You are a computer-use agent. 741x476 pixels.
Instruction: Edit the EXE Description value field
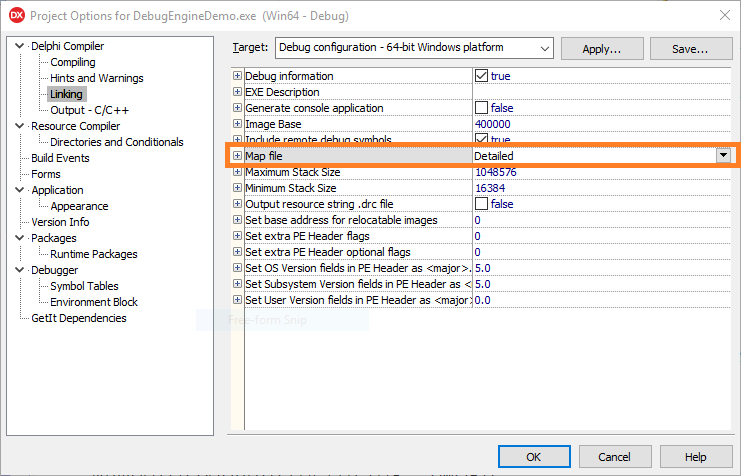(602, 92)
